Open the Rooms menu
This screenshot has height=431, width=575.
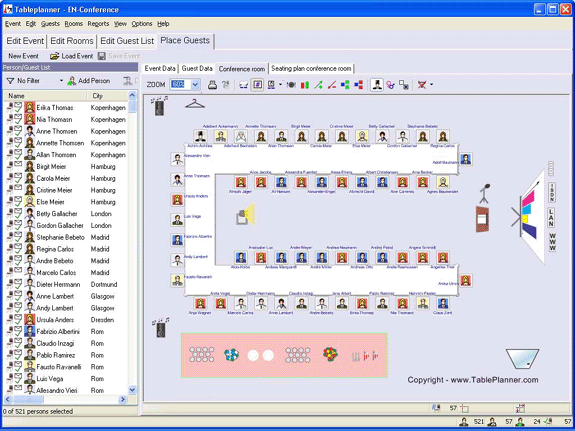(74, 24)
